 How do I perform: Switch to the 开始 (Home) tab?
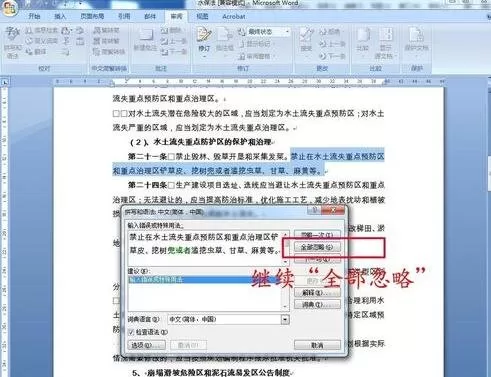tap(34, 16)
